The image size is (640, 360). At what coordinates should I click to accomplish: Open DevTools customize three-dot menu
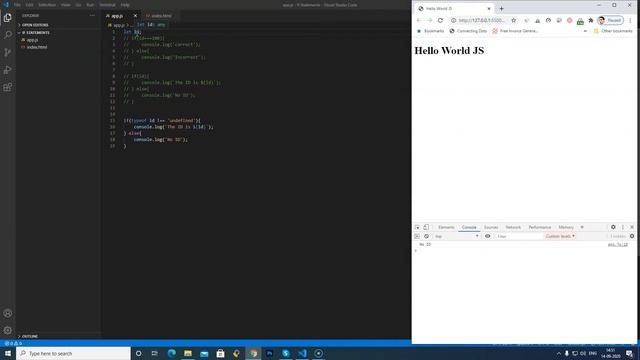(x=623, y=227)
